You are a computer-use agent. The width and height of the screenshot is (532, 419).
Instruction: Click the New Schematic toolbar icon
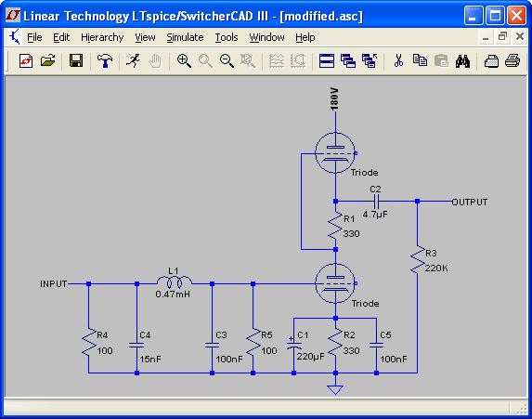tap(26, 61)
